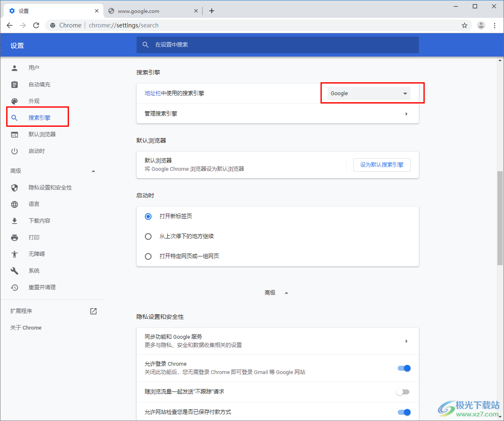This screenshot has height=421, width=504.
Task: Toggle 允许登录 Chrome switch
Action: [404, 368]
